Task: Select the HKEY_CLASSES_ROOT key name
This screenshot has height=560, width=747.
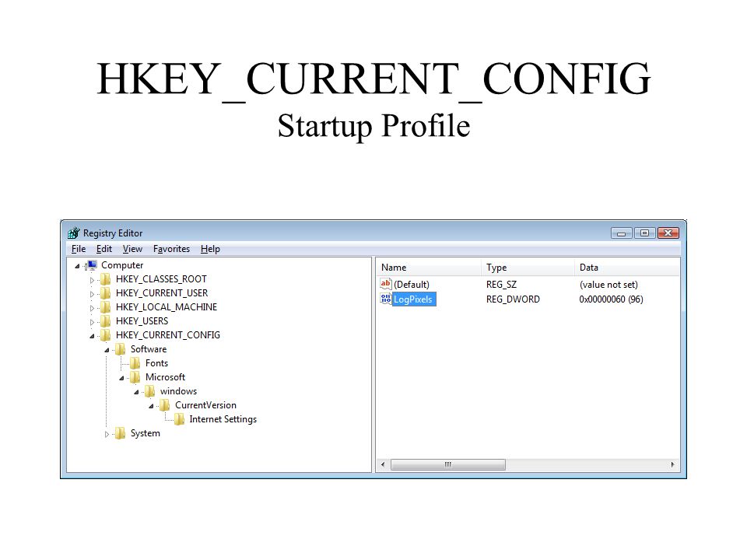Action: click(x=161, y=279)
